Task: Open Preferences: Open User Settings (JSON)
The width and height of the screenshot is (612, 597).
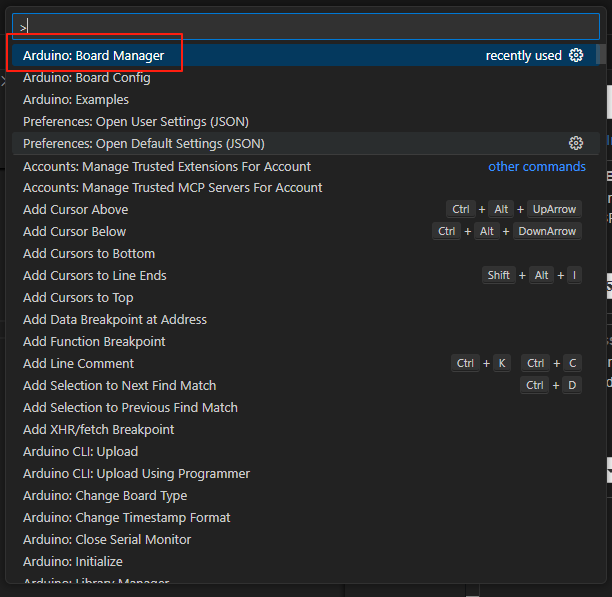Action: pyautogui.click(x=306, y=122)
